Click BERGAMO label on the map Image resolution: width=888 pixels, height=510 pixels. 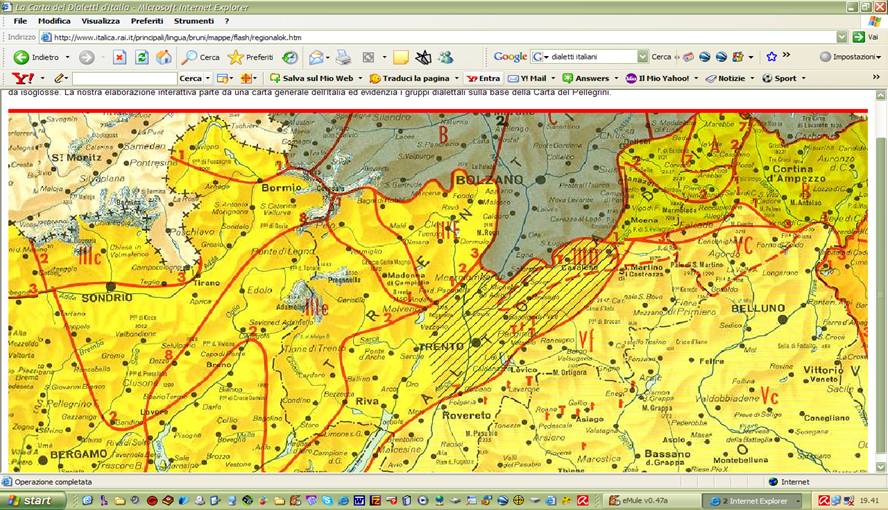click(x=79, y=455)
